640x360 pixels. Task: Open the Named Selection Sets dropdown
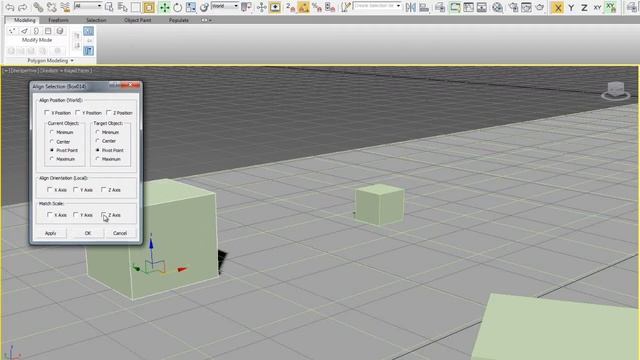pyautogui.click(x=378, y=6)
